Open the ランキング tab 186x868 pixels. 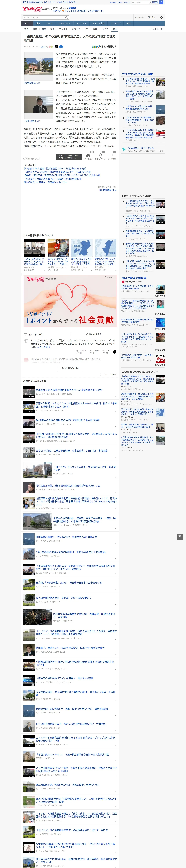pos(115,23)
